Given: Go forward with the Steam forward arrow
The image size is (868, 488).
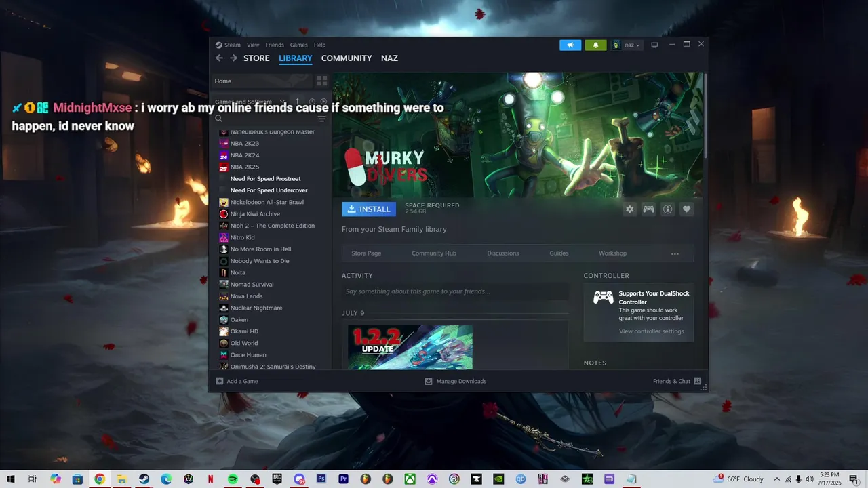Looking at the screenshot, I should (x=233, y=58).
